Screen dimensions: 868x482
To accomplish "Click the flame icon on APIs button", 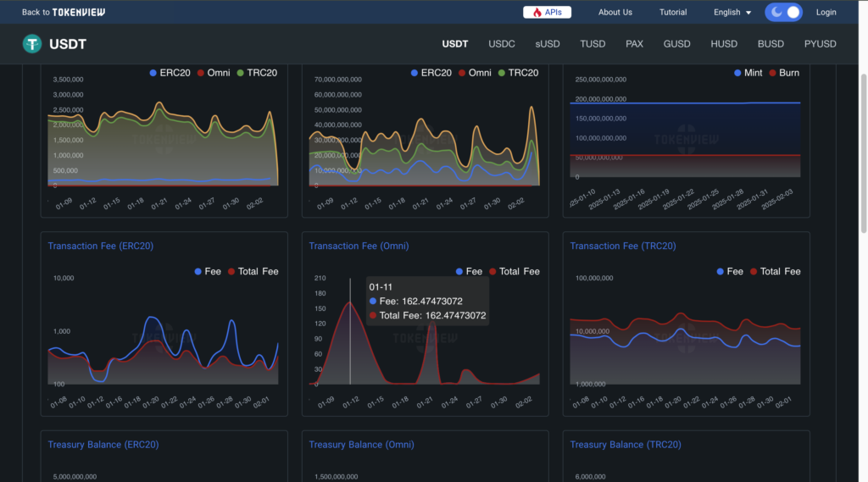I will (x=537, y=12).
